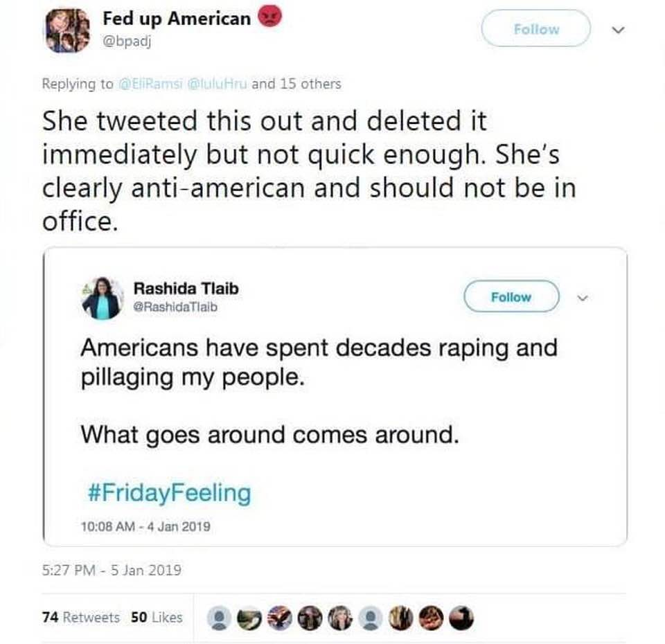This screenshot has height=644, width=665.
Task: Expand the outer tweet options chevron
Action: coord(619,30)
